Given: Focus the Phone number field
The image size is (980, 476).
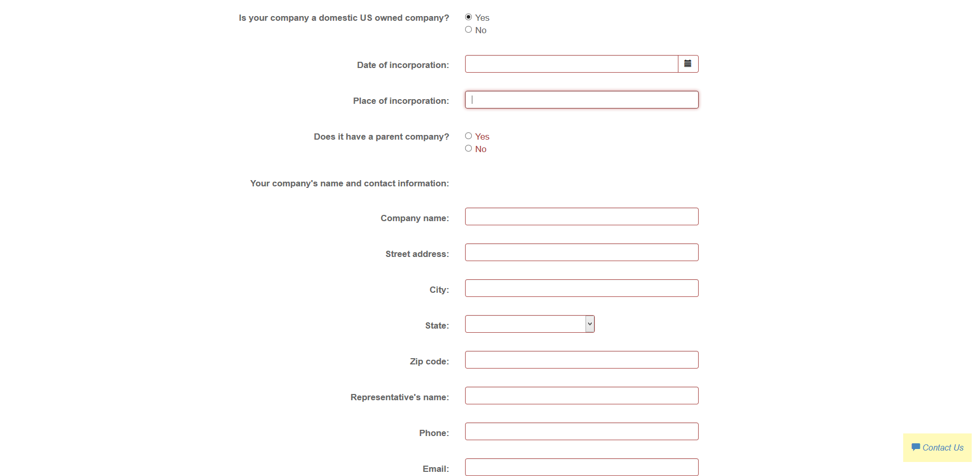Looking at the screenshot, I should tap(581, 431).
